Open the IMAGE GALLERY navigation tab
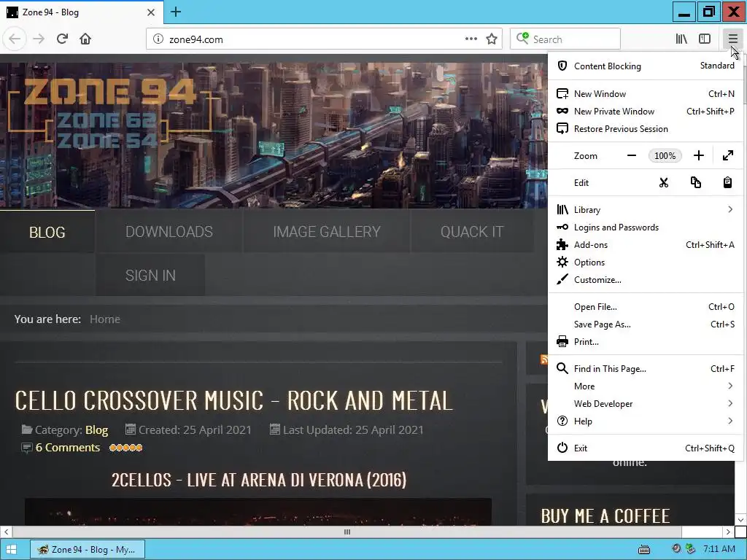 click(327, 232)
